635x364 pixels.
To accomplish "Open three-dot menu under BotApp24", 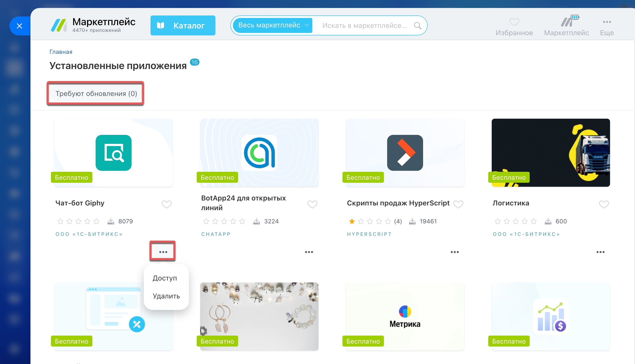I will [x=309, y=252].
